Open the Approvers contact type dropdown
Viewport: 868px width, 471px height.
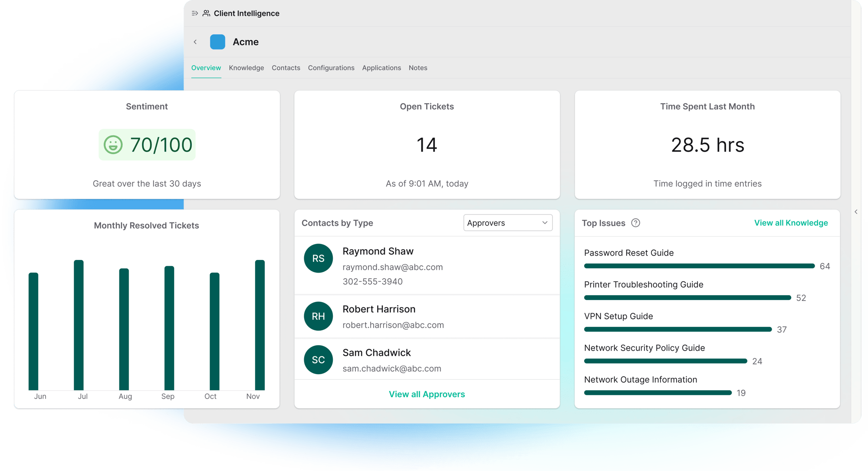coord(507,223)
